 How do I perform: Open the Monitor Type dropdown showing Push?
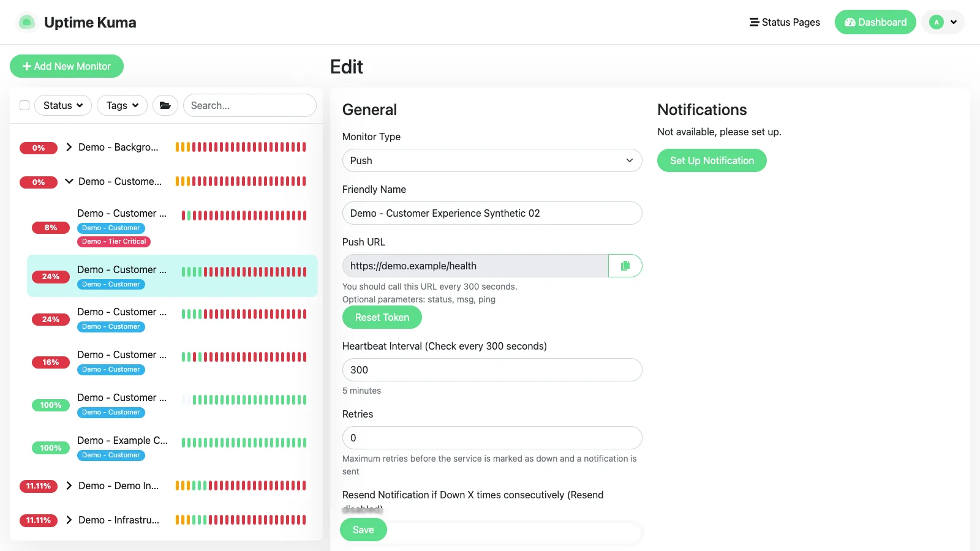pyautogui.click(x=492, y=160)
